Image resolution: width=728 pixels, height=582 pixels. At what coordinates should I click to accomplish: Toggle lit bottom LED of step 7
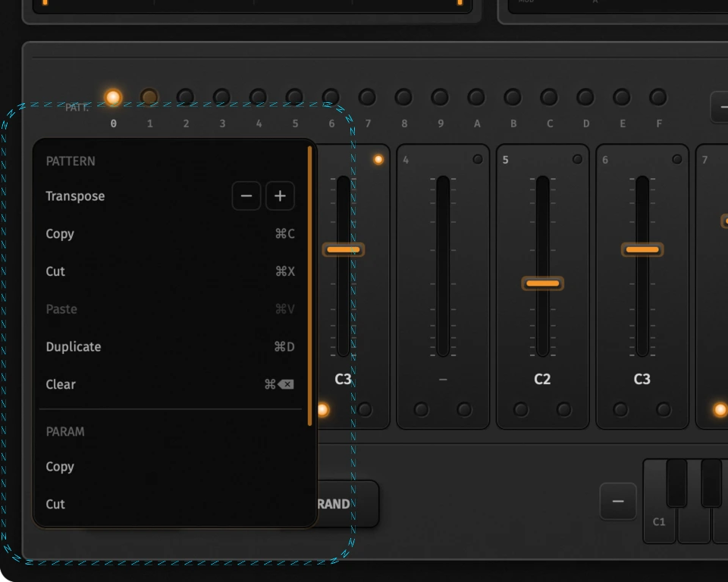pyautogui.click(x=720, y=410)
